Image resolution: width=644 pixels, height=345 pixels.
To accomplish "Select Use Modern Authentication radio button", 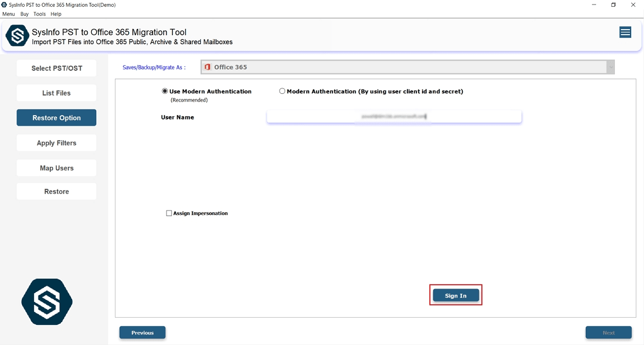I will [x=165, y=91].
